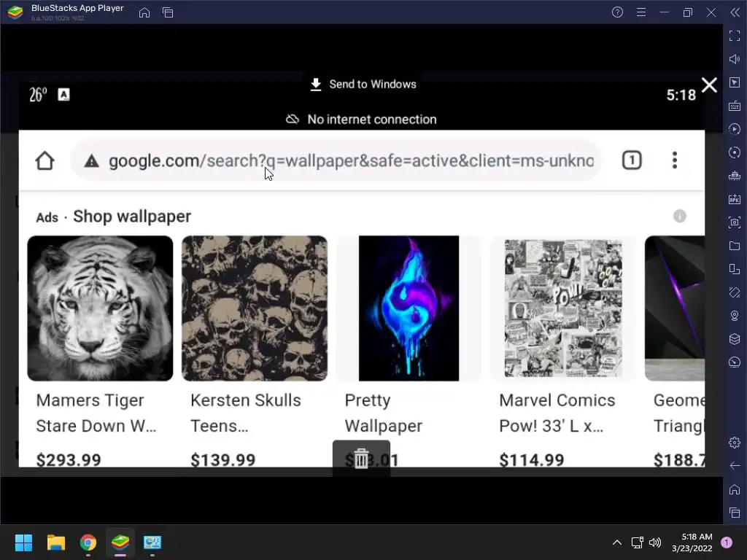Click the eco mode gauge icon in sidebar

(x=735, y=362)
